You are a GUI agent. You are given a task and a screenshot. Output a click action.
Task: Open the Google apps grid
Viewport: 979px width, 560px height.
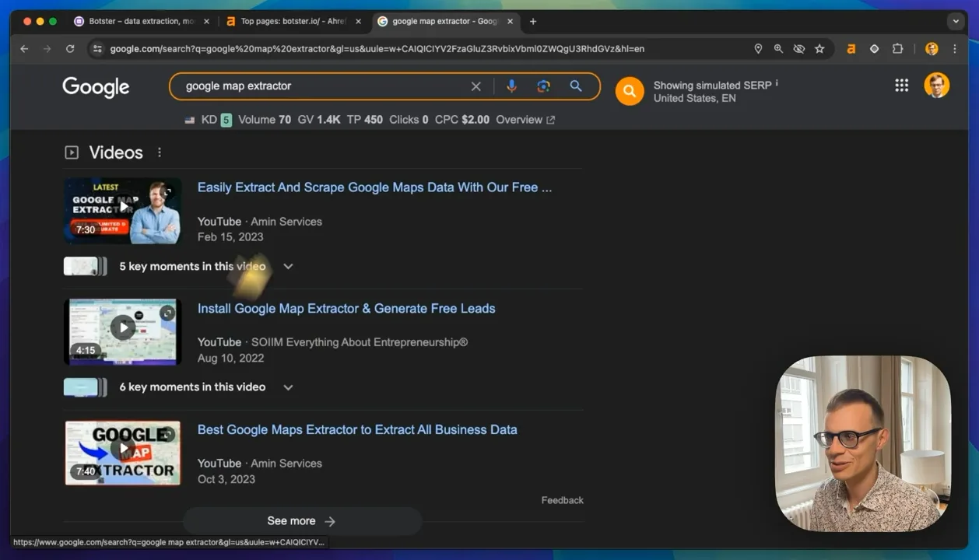coord(901,86)
